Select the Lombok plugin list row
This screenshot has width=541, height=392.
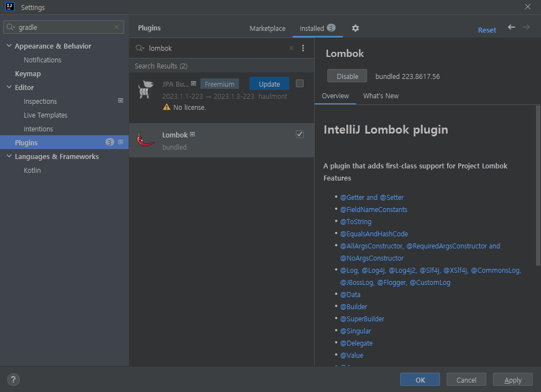click(221, 140)
